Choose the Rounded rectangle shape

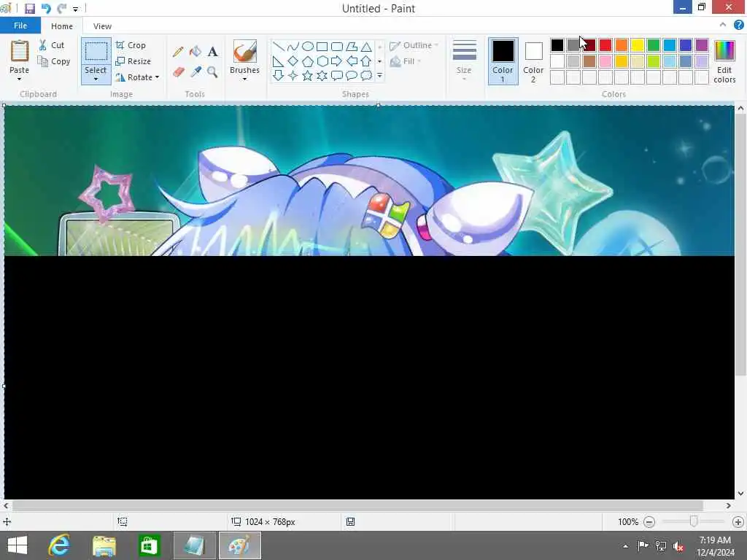click(337, 47)
